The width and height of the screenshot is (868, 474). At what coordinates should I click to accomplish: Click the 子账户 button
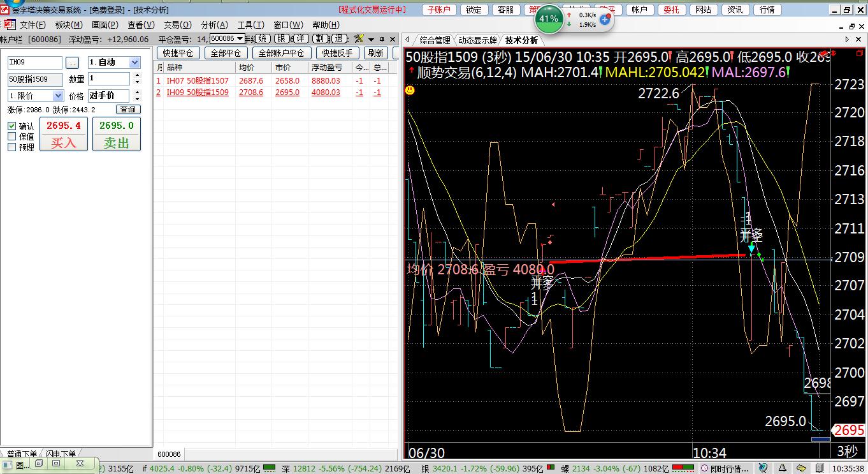pos(438,10)
